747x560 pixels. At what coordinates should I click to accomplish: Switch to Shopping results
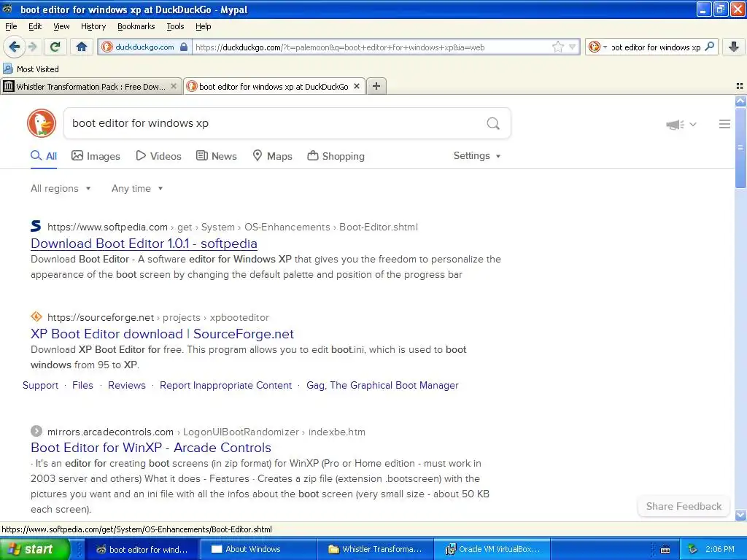pyautogui.click(x=336, y=156)
